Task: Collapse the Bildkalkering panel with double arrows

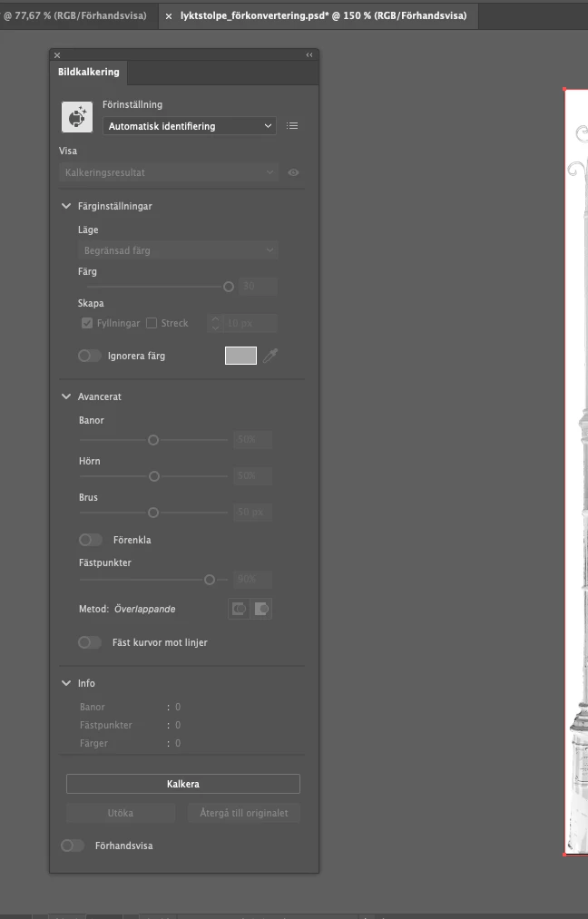Action: click(309, 54)
